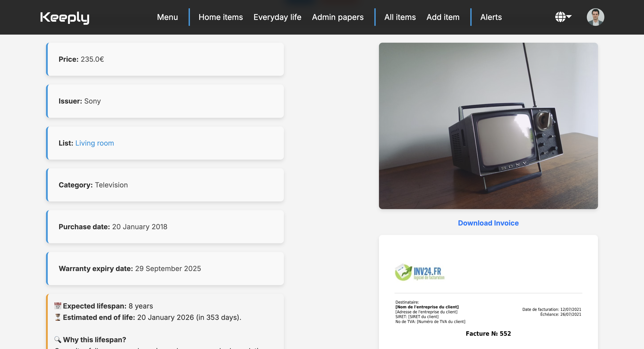The width and height of the screenshot is (644, 349).
Task: Select the Home items navigation tab
Action: tap(221, 17)
